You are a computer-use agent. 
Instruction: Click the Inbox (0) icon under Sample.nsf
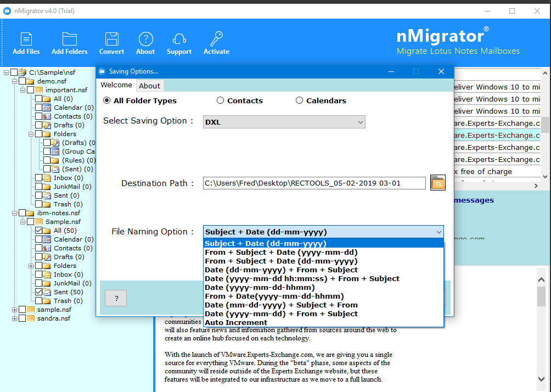(47, 275)
